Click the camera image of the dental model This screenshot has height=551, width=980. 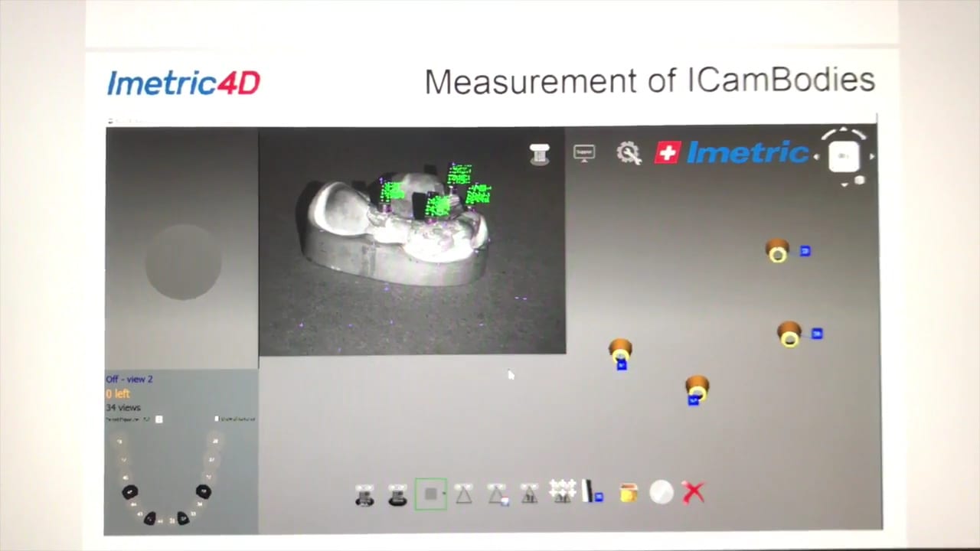pyautogui.click(x=412, y=242)
